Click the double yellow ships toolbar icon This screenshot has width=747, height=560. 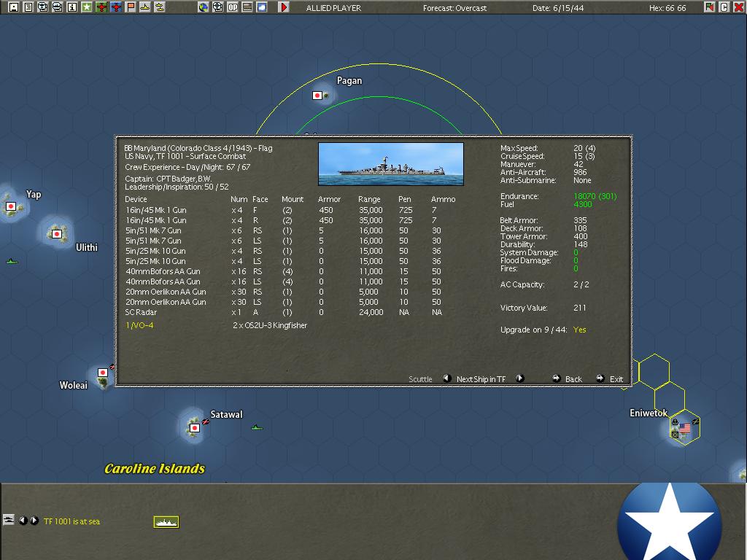(x=160, y=7)
